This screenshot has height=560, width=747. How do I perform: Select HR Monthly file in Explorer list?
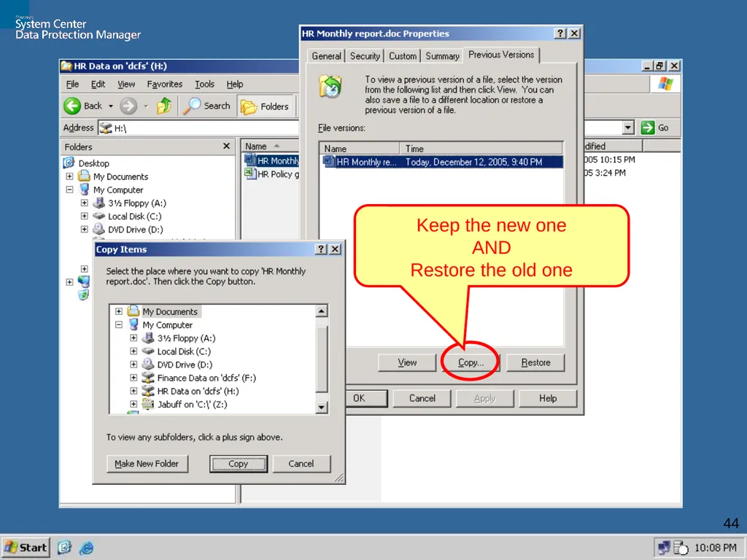tap(272, 160)
